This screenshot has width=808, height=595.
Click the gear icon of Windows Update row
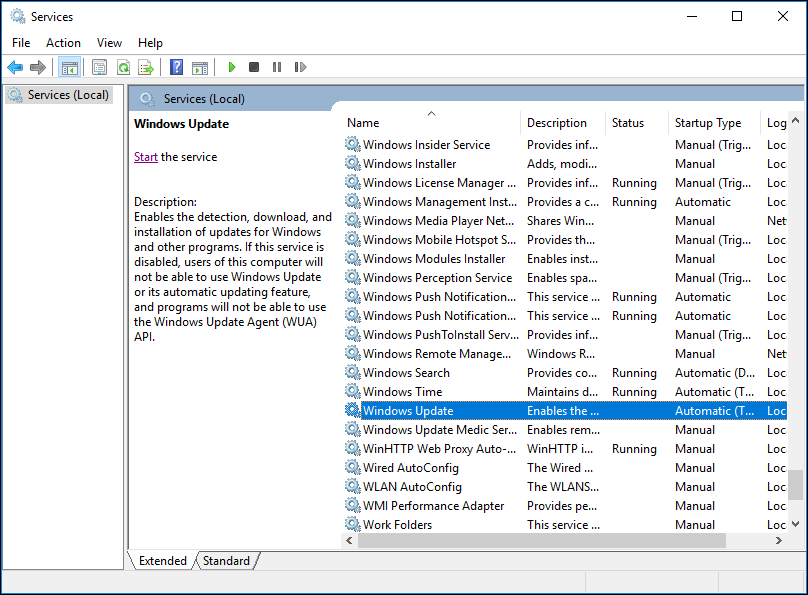pyautogui.click(x=352, y=410)
